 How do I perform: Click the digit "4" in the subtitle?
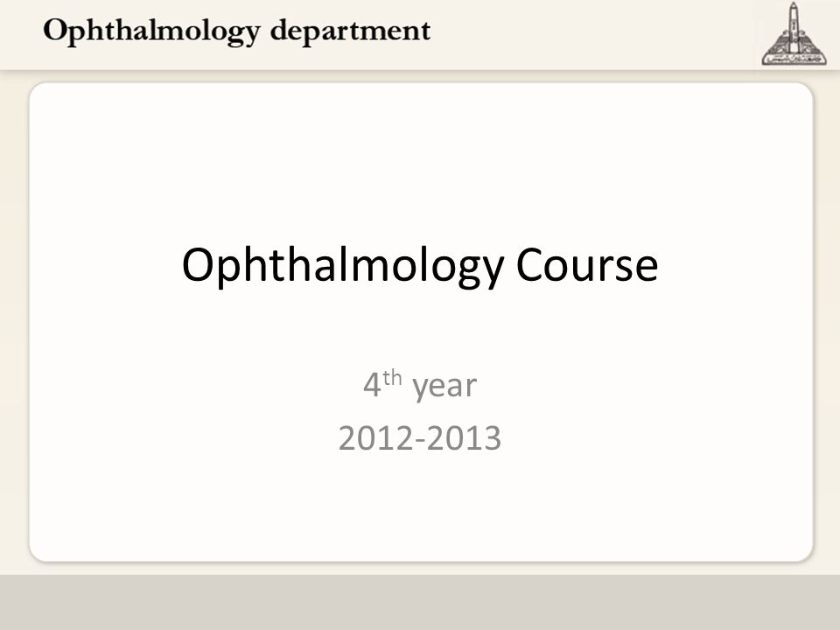click(372, 385)
